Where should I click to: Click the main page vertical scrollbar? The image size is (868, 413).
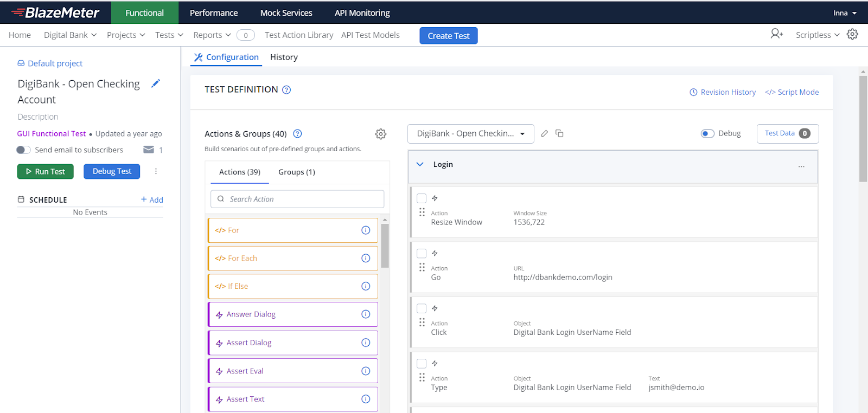coord(863,129)
